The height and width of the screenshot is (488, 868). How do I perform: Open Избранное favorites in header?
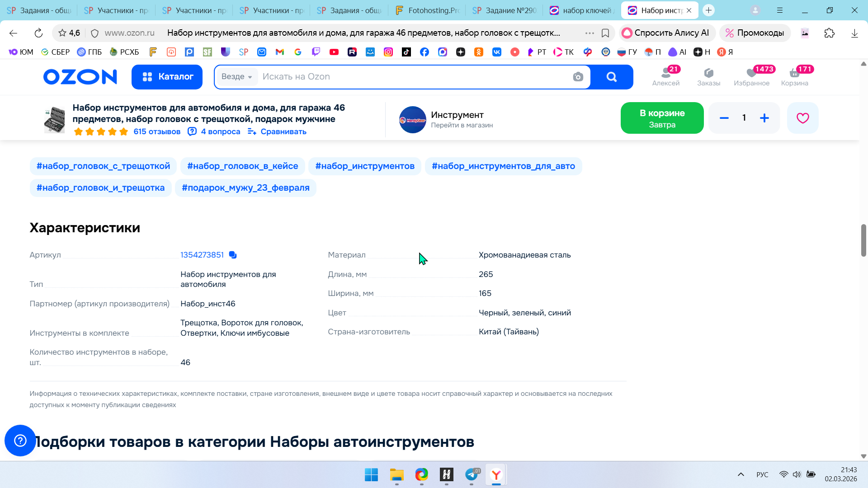pyautogui.click(x=751, y=76)
